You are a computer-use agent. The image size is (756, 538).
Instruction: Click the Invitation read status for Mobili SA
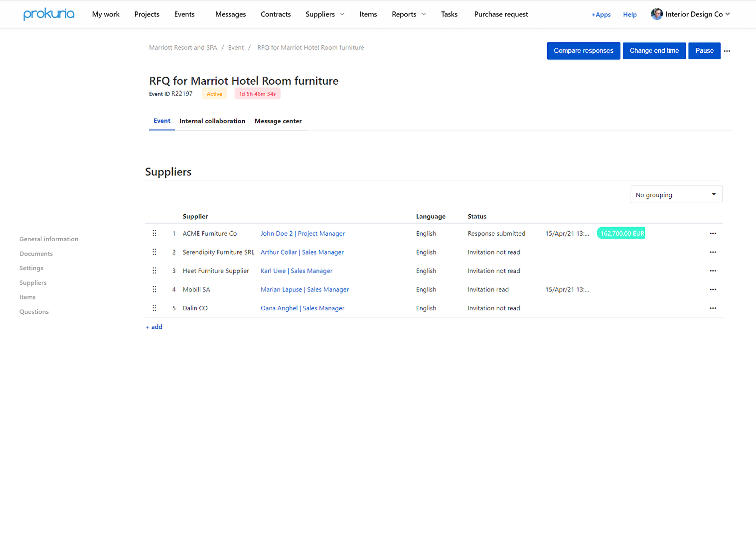click(x=488, y=289)
